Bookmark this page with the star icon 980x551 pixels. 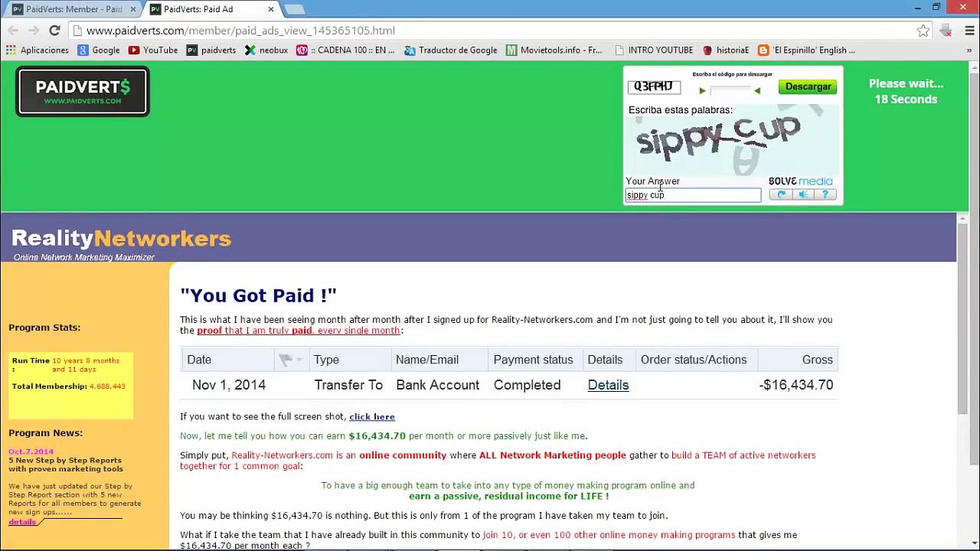923,31
